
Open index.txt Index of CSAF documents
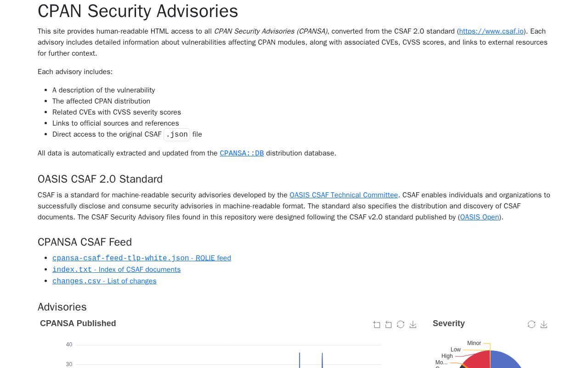click(116, 270)
